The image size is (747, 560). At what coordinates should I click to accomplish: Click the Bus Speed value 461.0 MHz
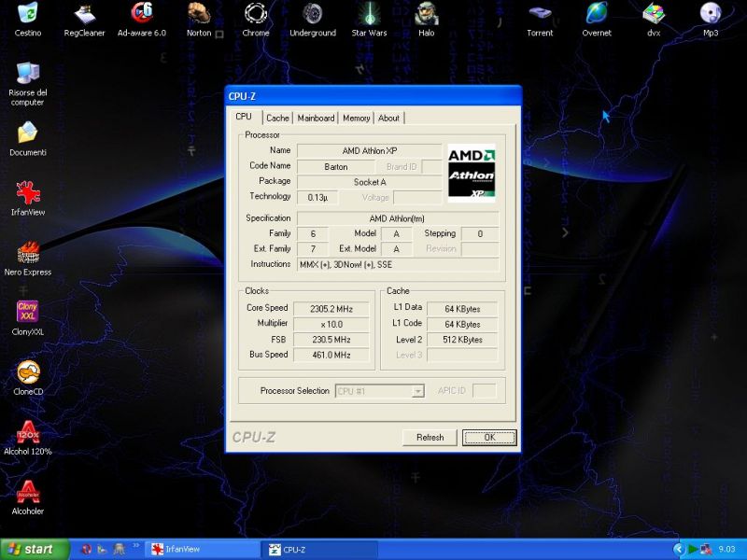tap(331, 355)
